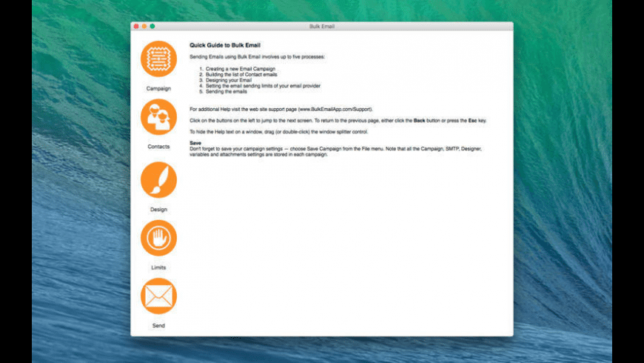The height and width of the screenshot is (363, 644).
Task: Click the www.BulkEmailApp.com/Support address
Action: point(335,110)
